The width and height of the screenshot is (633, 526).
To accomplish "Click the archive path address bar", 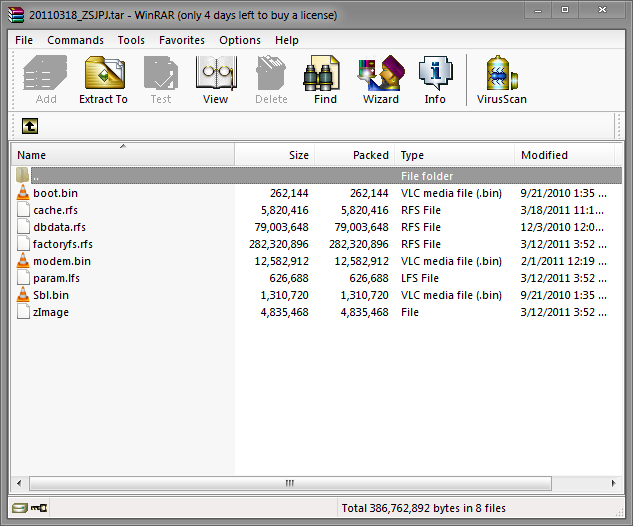I will click(330, 126).
